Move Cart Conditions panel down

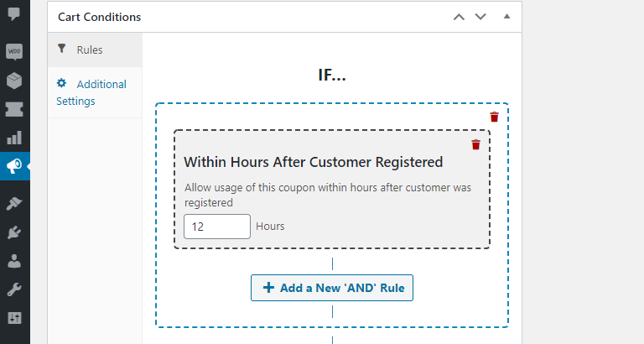[480, 17]
